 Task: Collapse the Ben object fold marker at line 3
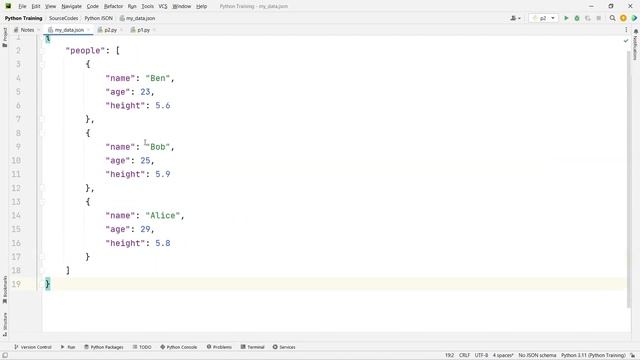42,64
